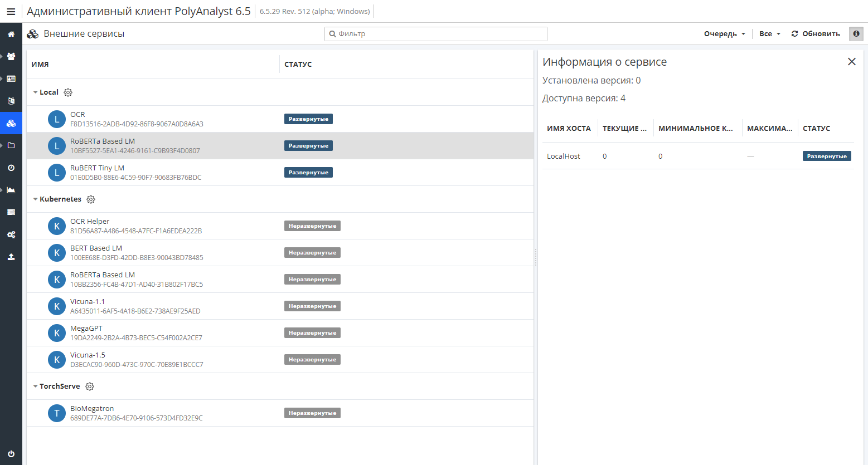Viewport: 868px width, 465px height.
Task: Expand the folder sidebar submenu arrow
Action: [2, 145]
